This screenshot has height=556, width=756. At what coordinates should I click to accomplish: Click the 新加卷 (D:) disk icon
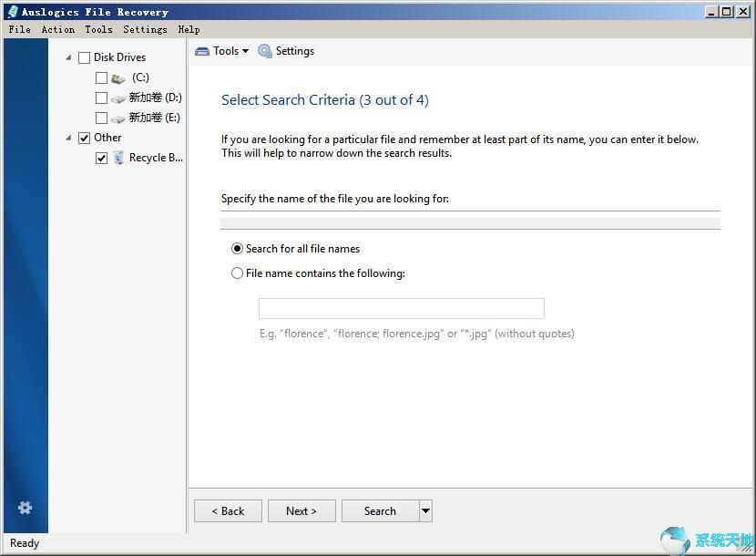[x=118, y=98]
